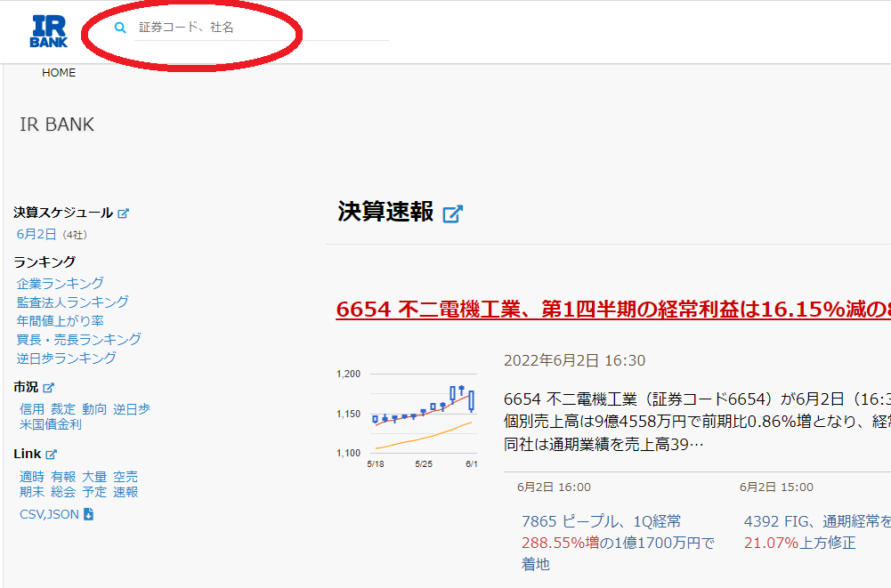Image resolution: width=891 pixels, height=588 pixels.
Task: Open 年間値上がり率 link
Action: click(61, 320)
